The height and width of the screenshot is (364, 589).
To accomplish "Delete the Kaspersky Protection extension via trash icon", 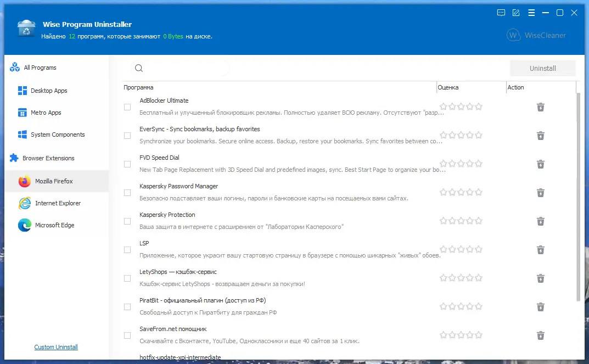I will pyautogui.click(x=540, y=221).
